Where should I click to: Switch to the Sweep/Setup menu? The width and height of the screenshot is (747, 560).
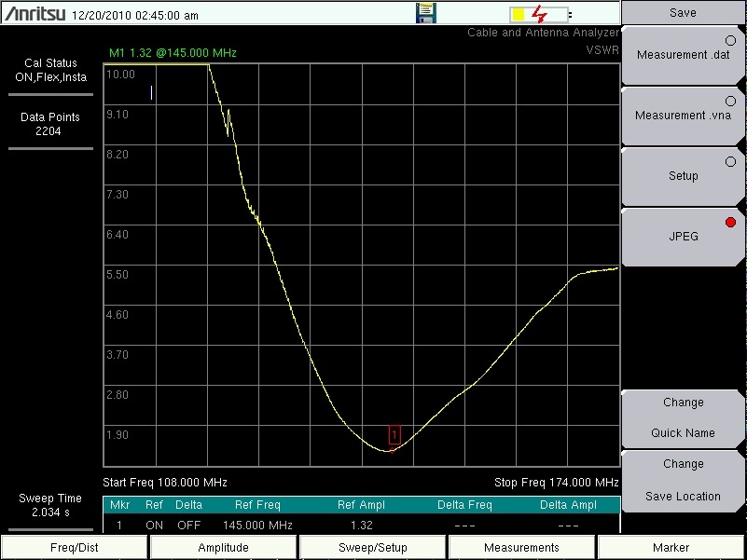coord(372,548)
